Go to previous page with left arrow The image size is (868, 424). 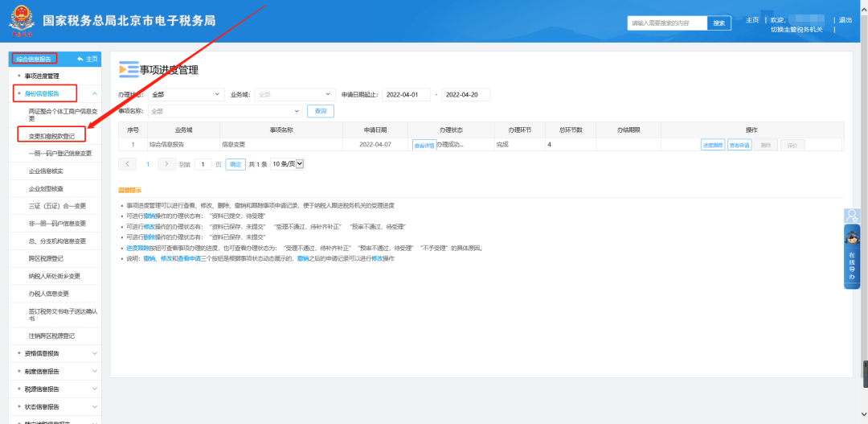[127, 164]
